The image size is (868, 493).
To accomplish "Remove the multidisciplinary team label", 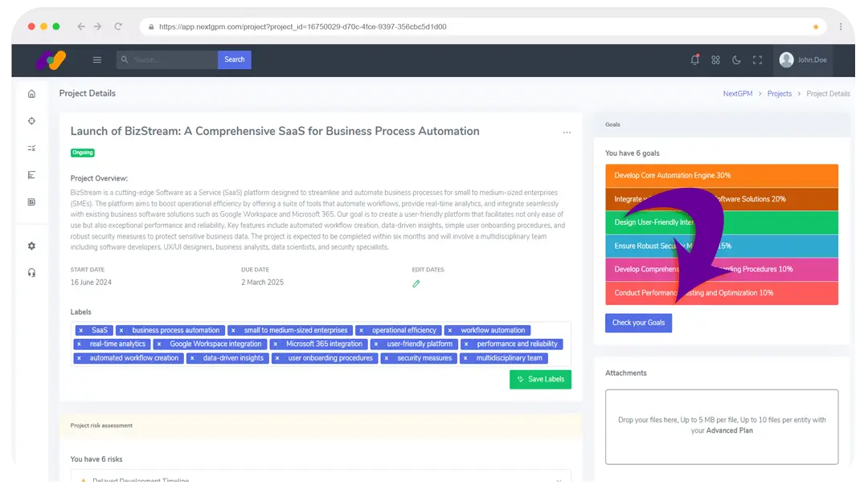I will 465,359.
